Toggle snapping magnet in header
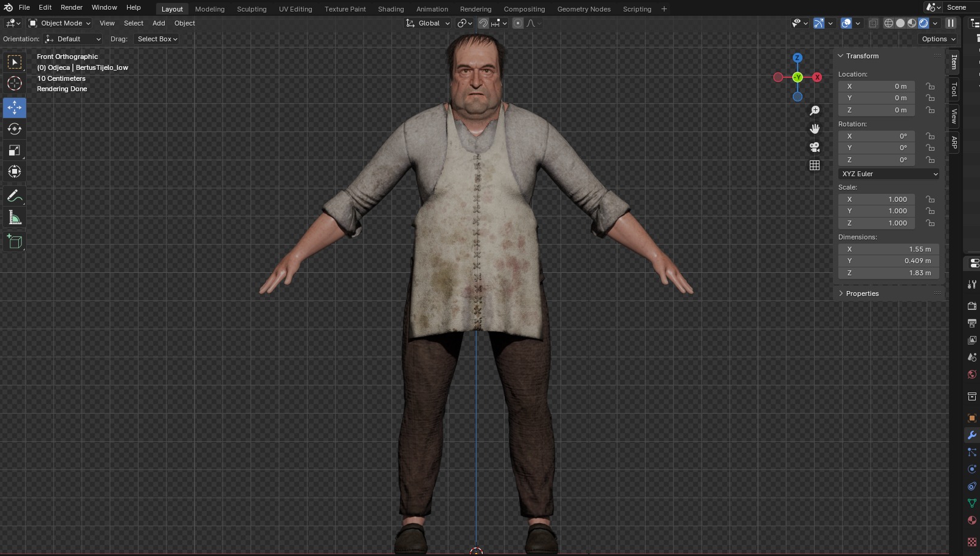Viewport: 980px width, 556px height. click(x=483, y=23)
